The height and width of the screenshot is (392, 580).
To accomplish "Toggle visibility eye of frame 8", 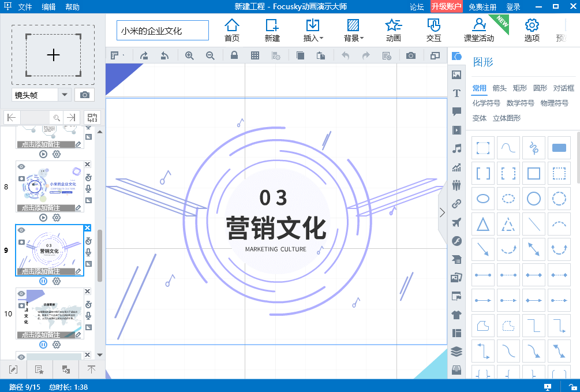I will [21, 167].
